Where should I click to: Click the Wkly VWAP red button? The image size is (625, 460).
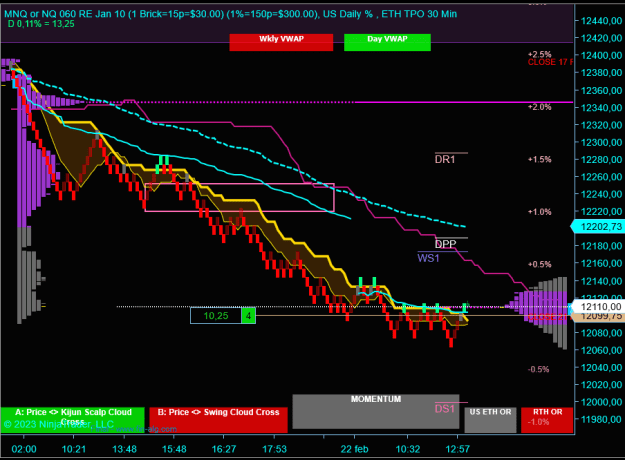pos(281,42)
